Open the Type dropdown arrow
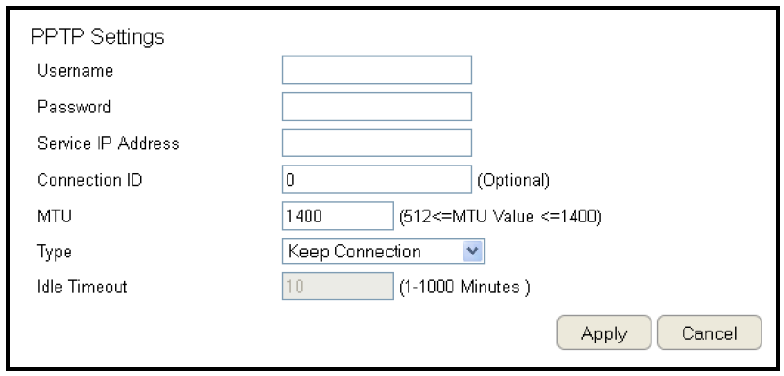 [x=472, y=251]
